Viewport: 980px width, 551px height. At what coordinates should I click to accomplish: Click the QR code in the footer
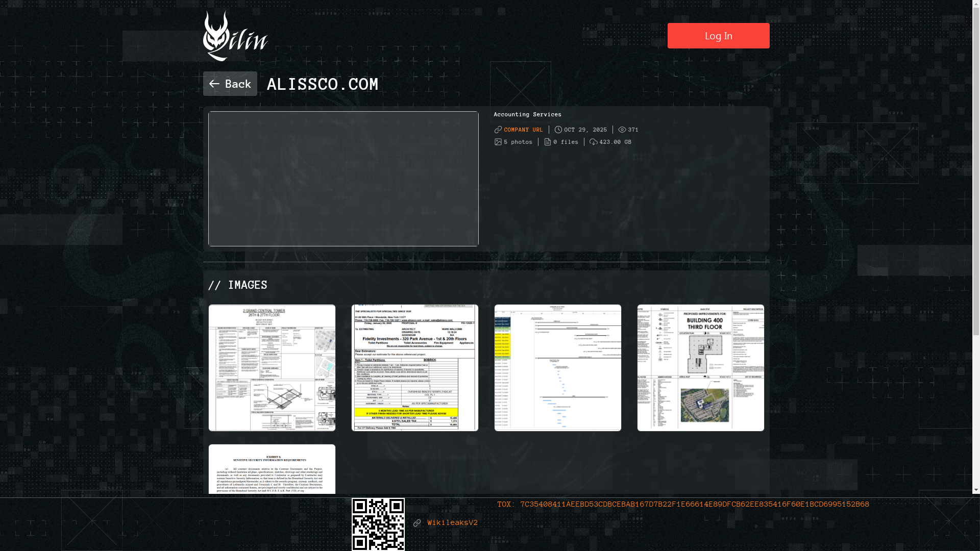[378, 524]
